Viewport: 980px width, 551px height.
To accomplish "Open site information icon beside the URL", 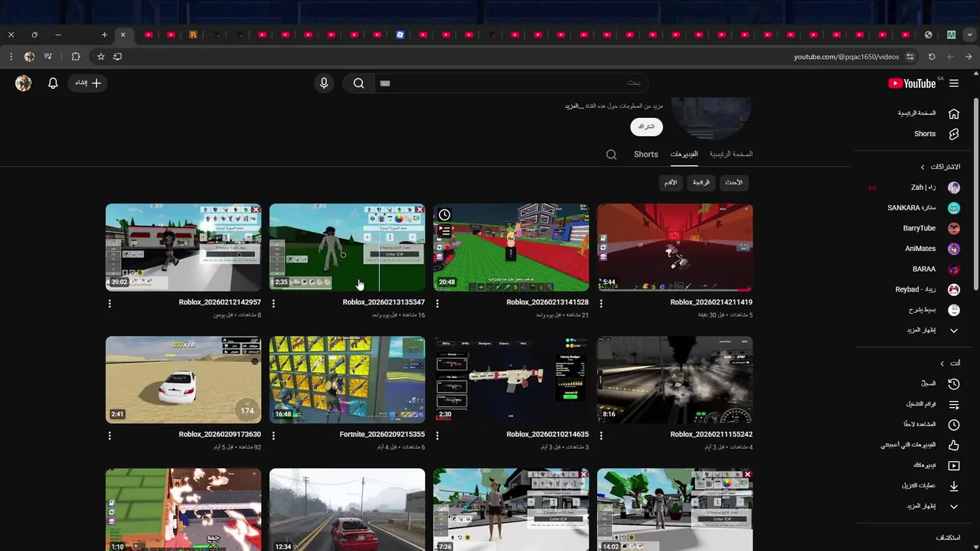I will pos(910,57).
